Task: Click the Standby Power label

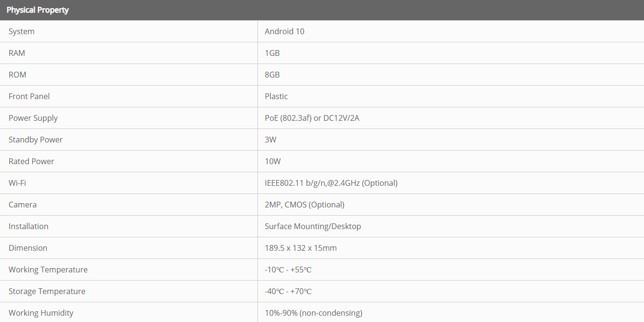Action: 36,140
